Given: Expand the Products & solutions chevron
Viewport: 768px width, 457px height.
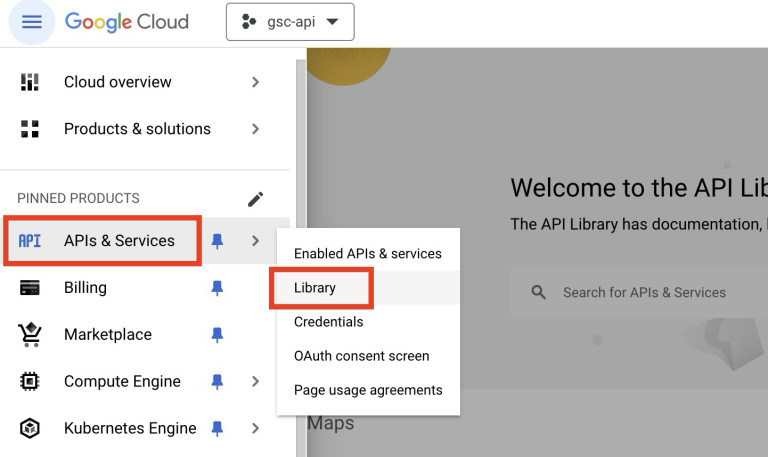Looking at the screenshot, I should [x=255, y=129].
